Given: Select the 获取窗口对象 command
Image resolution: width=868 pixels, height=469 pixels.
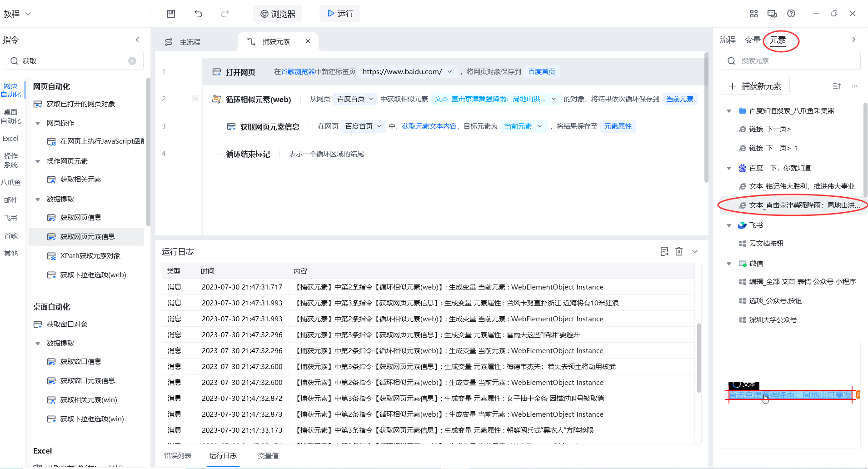Looking at the screenshot, I should coord(60,324).
